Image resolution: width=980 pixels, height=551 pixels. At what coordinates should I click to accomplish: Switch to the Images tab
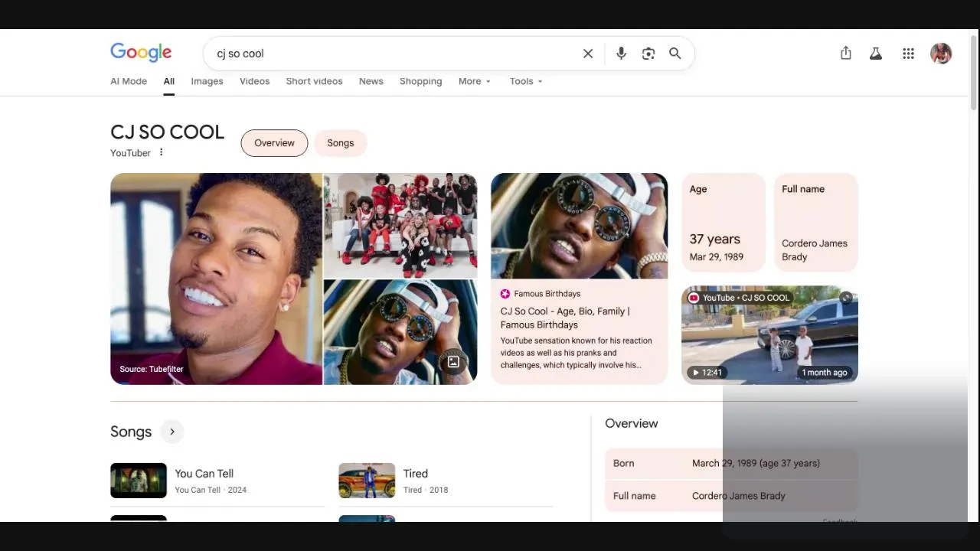click(207, 81)
